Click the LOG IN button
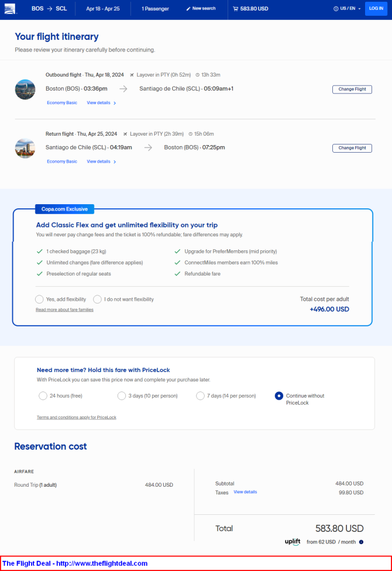 point(376,8)
